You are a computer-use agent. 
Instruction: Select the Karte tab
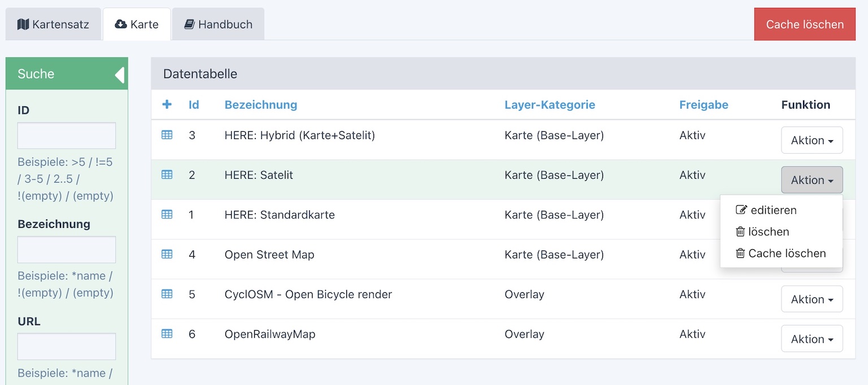(x=137, y=24)
